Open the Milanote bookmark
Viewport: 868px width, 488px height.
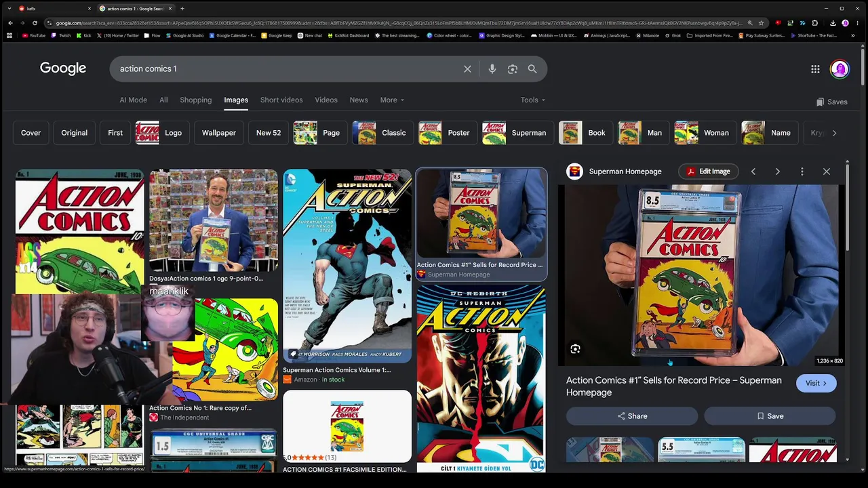coord(648,35)
